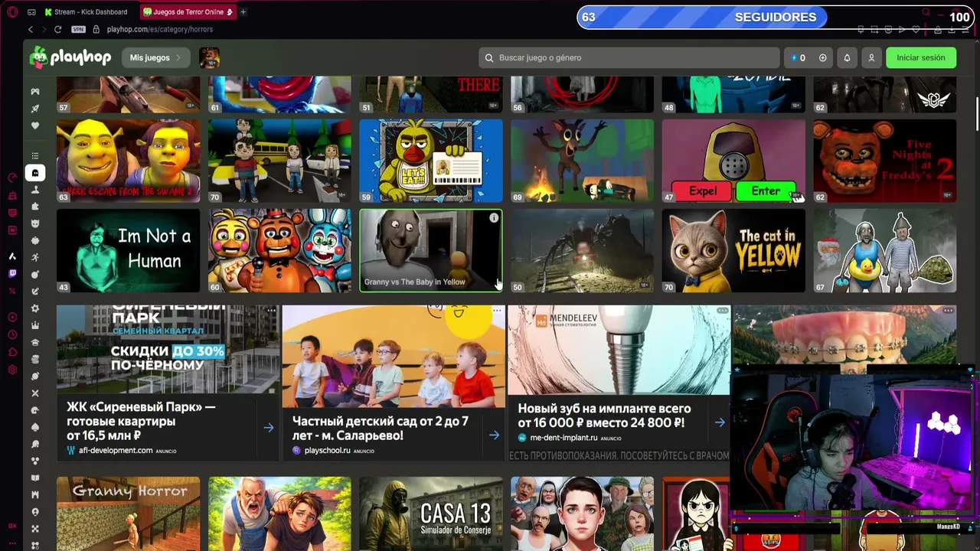Open gamepad category in Playhop sidebar
The image size is (980, 551).
tap(35, 92)
